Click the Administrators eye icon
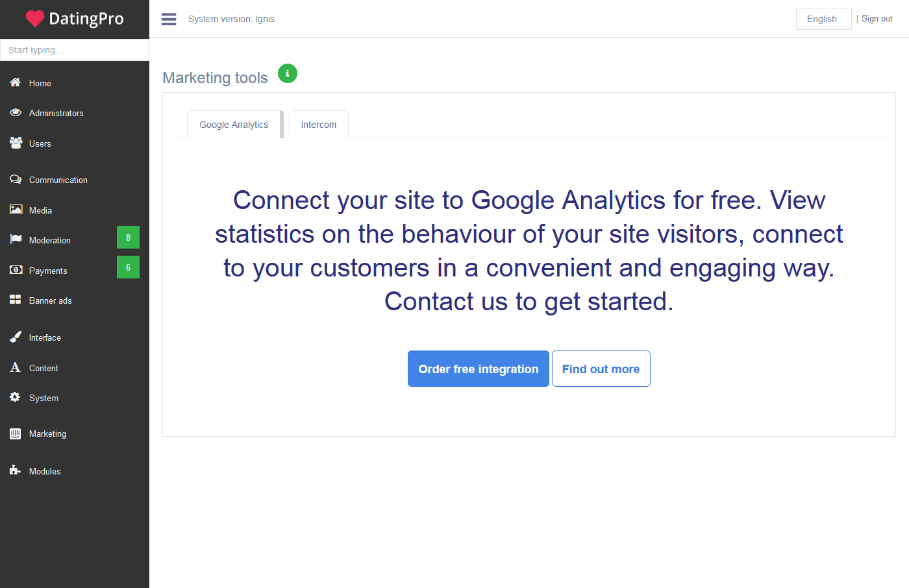 pyautogui.click(x=16, y=112)
